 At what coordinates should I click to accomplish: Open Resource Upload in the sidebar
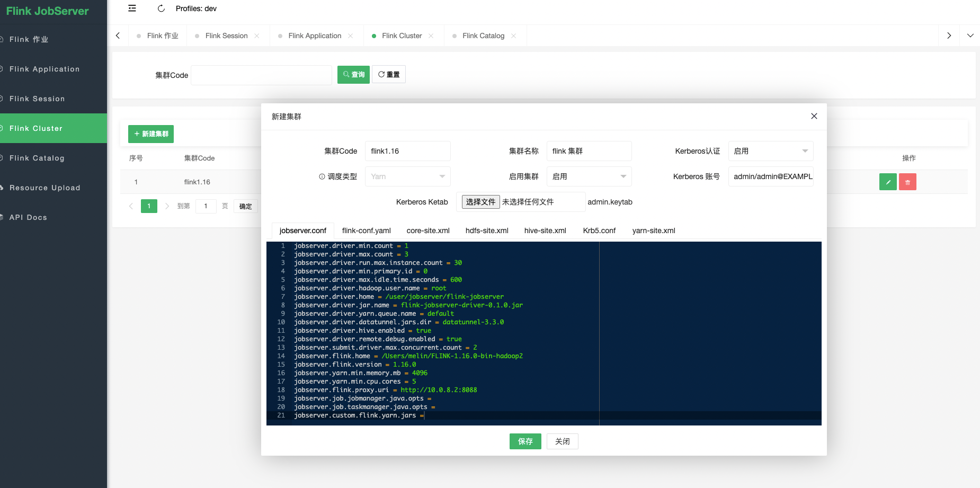point(54,188)
